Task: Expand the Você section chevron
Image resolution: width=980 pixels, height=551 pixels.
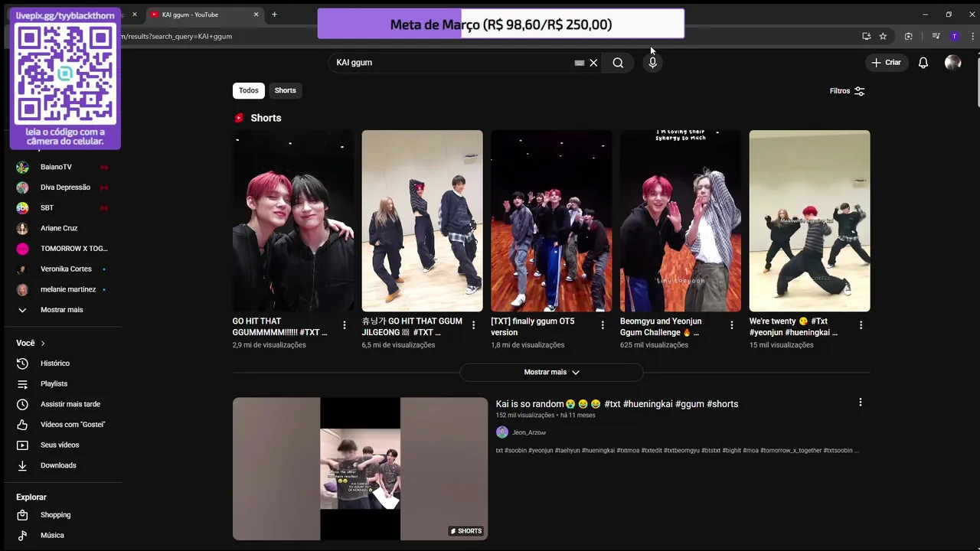Action: 43,344
